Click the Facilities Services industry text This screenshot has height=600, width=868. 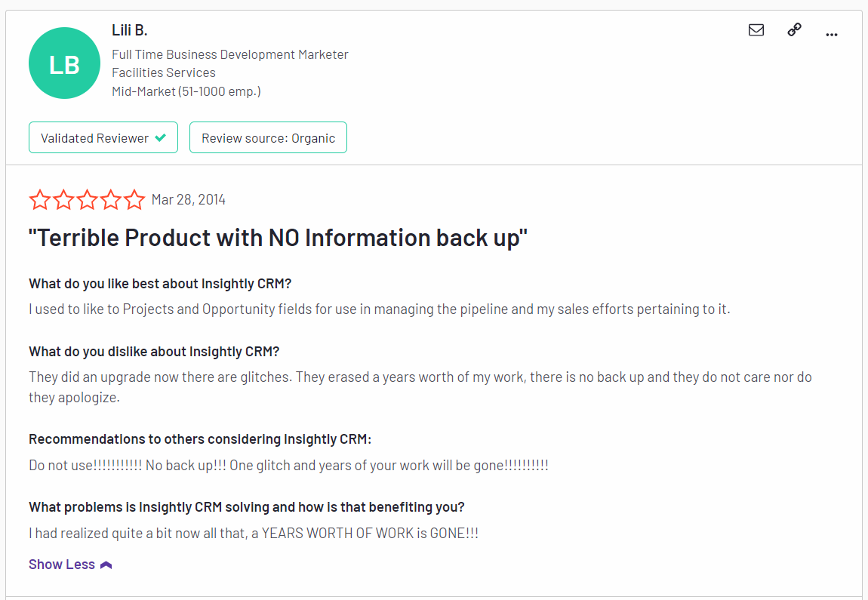tap(163, 72)
